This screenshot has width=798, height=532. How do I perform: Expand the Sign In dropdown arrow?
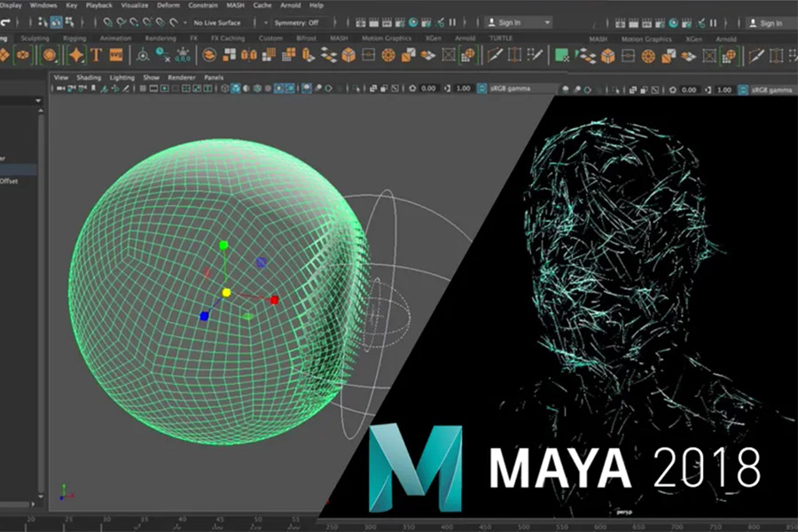(547, 22)
